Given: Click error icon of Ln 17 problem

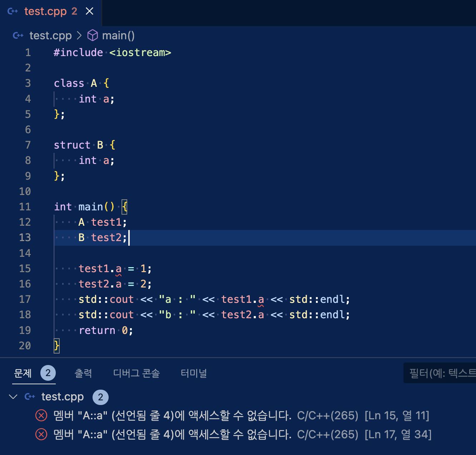Looking at the screenshot, I should [41, 435].
